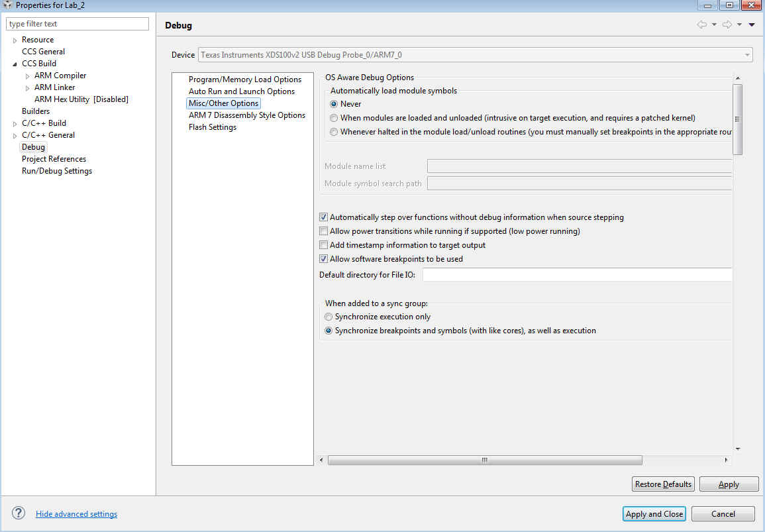Click the Restore Defaults button
Screen dimensions: 765x532
663,484
